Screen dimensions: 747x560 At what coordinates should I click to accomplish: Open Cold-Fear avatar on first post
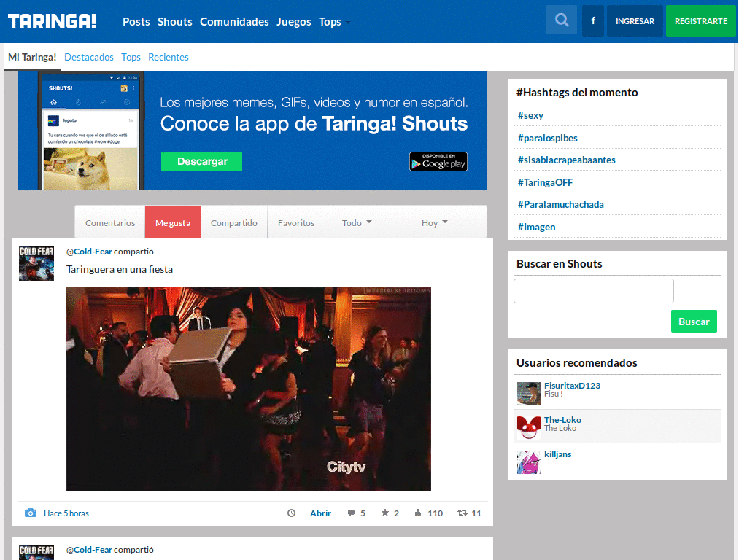[x=36, y=262]
